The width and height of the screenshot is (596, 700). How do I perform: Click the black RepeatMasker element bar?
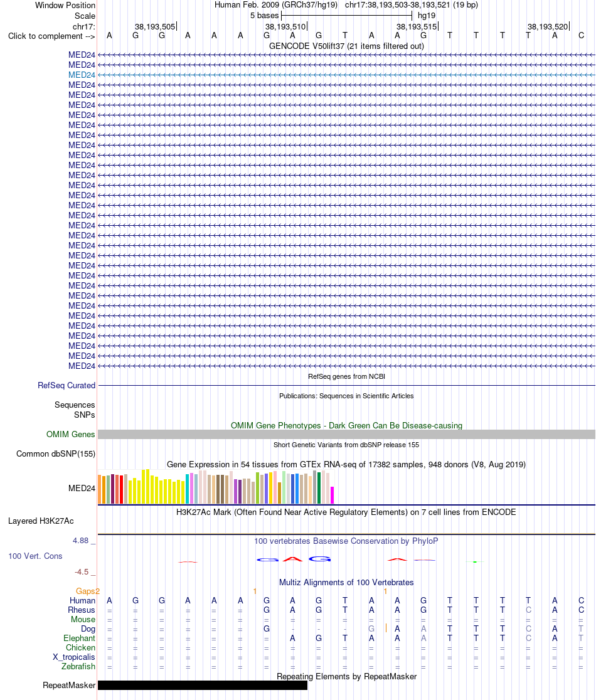click(x=203, y=686)
